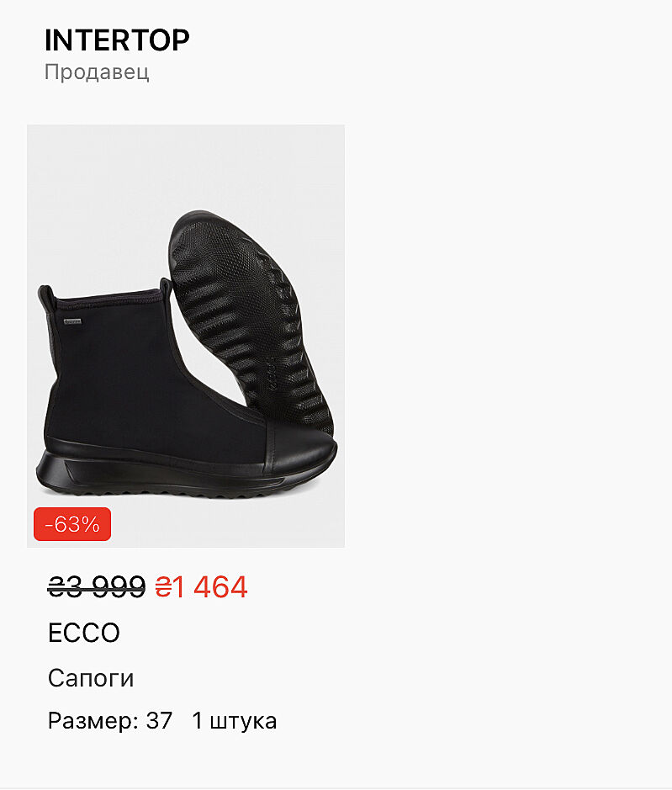Click the red -63% discount badge
Image resolution: width=672 pixels, height=790 pixels.
[72, 524]
